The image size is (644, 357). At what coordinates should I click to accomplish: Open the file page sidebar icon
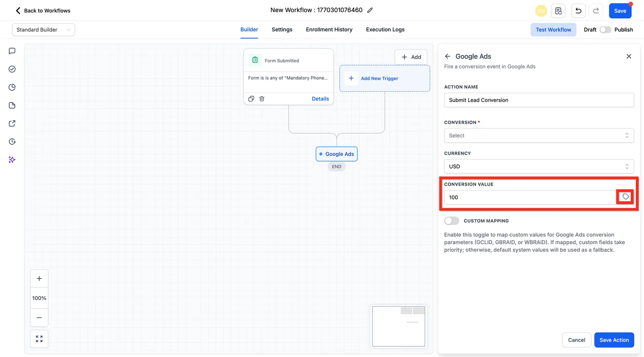(12, 105)
